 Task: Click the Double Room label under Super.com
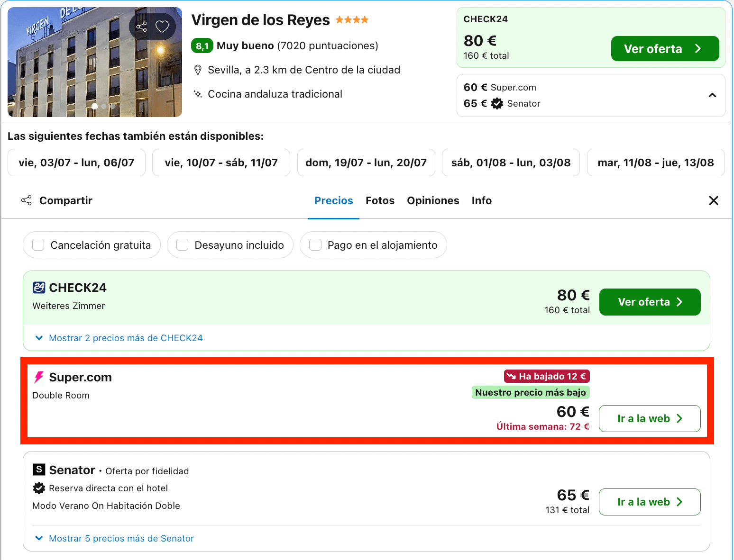(61, 395)
